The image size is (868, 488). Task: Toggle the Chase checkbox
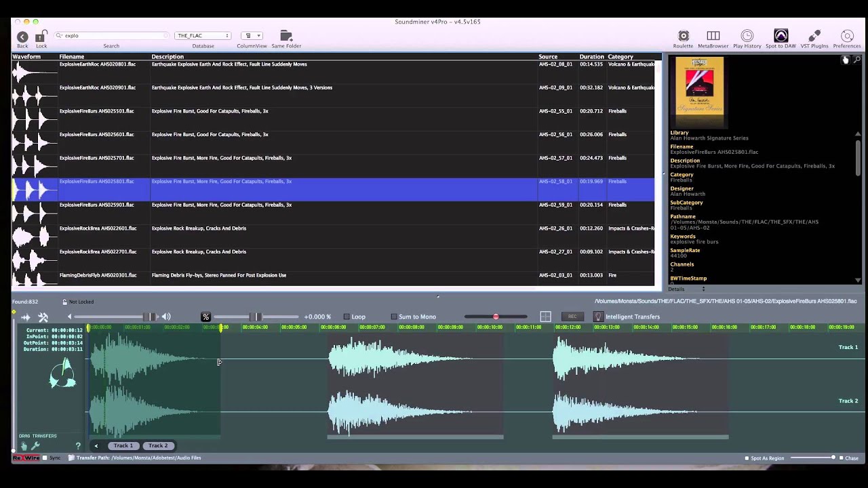(x=841, y=458)
